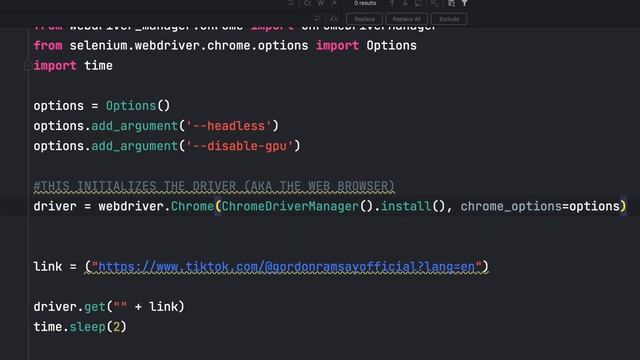The height and width of the screenshot is (360, 640).
Task: Click the '0 results' search count
Action: [x=365, y=3]
